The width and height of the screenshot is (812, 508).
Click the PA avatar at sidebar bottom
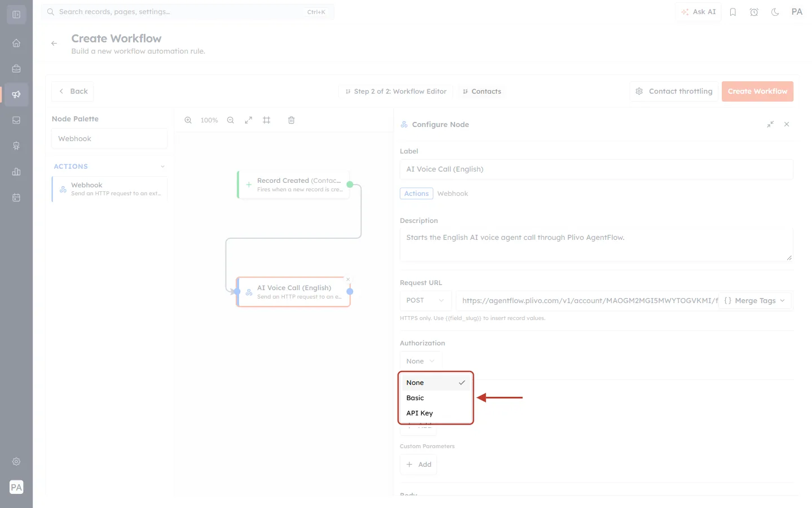16,487
